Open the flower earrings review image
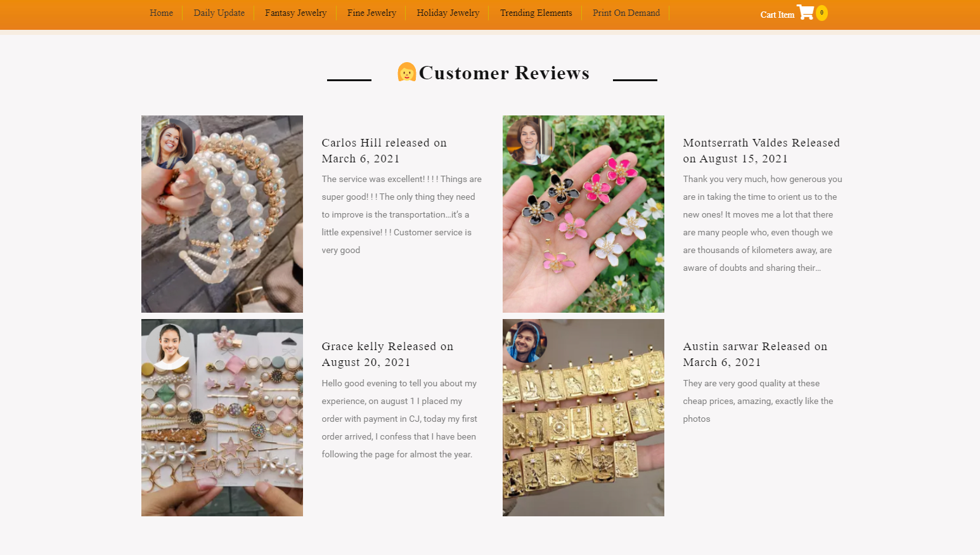This screenshot has height=555, width=980. pos(583,214)
